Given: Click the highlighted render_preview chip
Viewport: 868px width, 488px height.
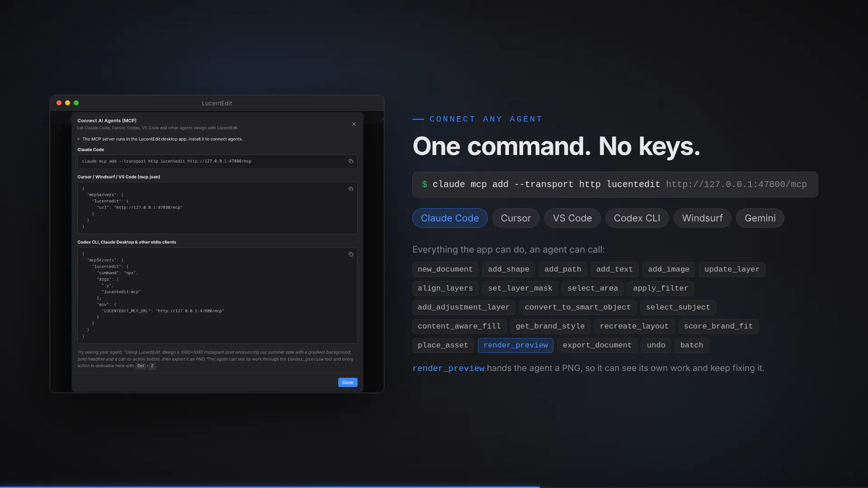Looking at the screenshot, I should tap(515, 345).
